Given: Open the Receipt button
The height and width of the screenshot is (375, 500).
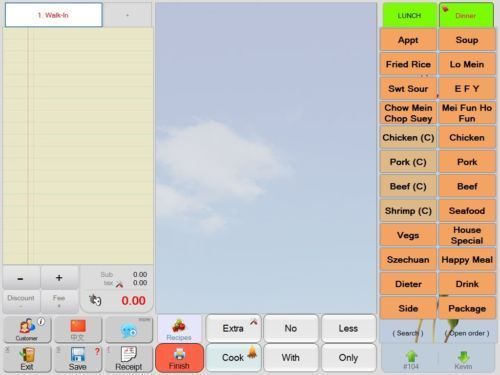Looking at the screenshot, I should coord(129,359).
